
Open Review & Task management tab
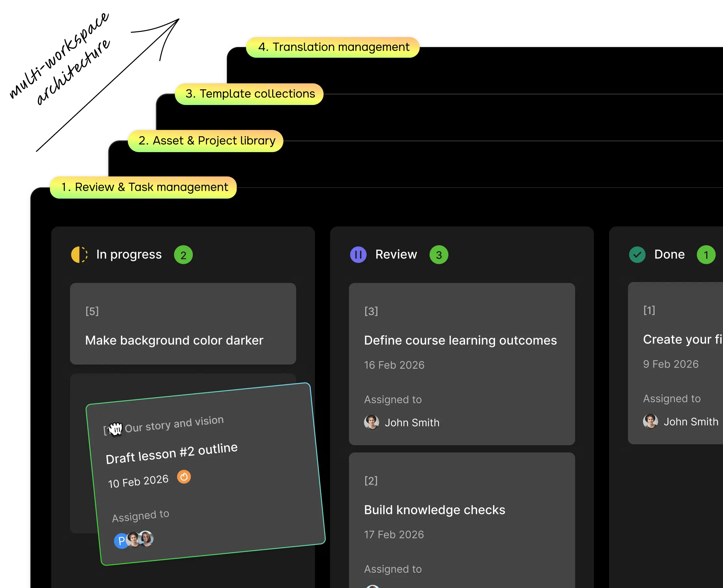144,187
